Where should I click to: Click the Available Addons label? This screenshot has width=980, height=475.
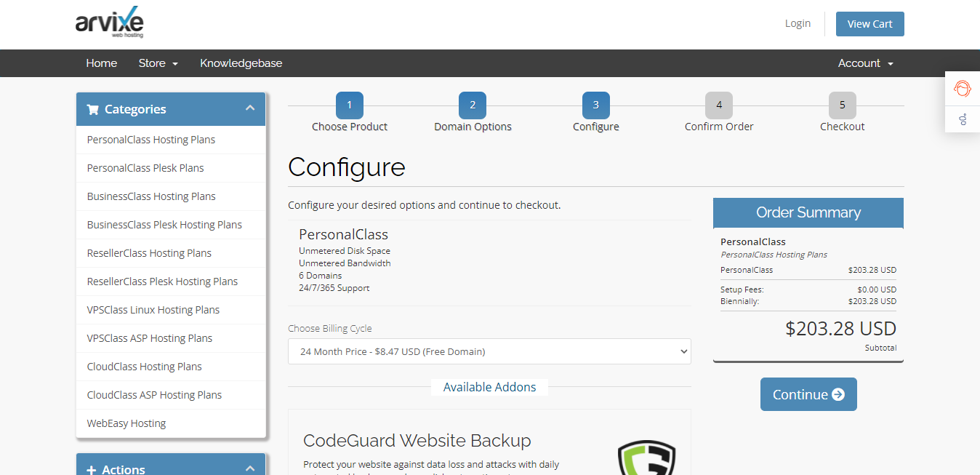click(490, 387)
